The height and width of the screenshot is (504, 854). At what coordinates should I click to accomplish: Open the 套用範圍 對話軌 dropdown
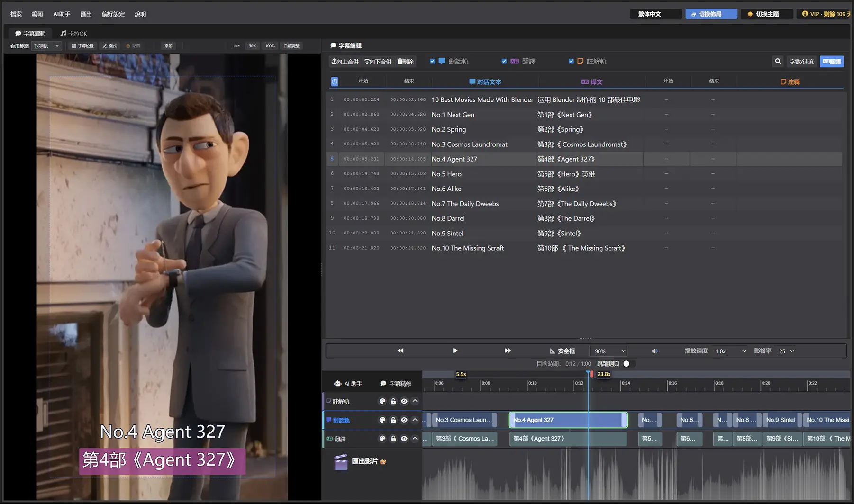tap(46, 46)
